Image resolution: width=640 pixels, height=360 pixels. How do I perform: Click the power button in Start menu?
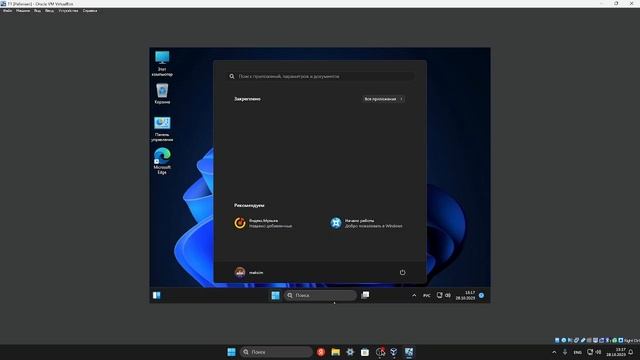[402, 272]
